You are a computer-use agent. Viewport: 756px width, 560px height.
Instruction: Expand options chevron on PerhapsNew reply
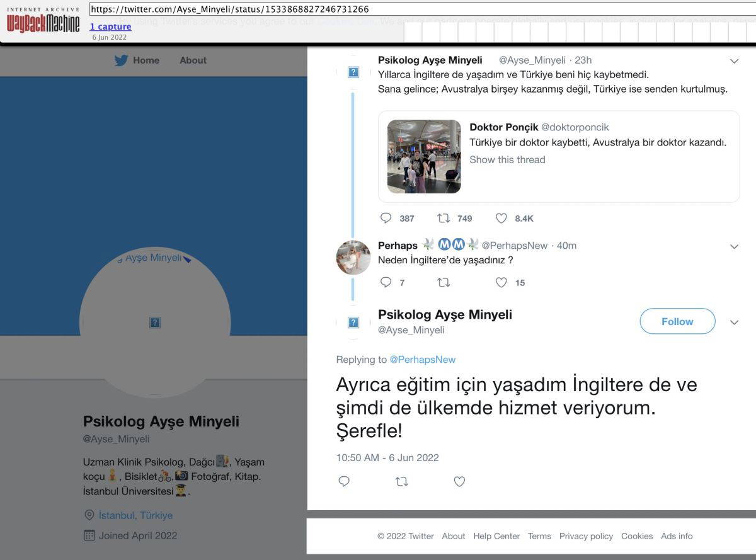pyautogui.click(x=734, y=246)
